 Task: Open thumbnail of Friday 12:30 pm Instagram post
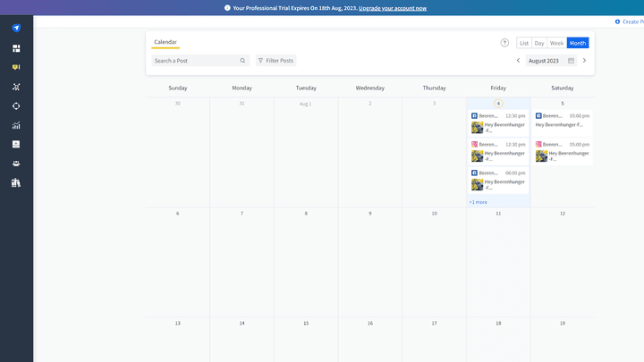[477, 156]
